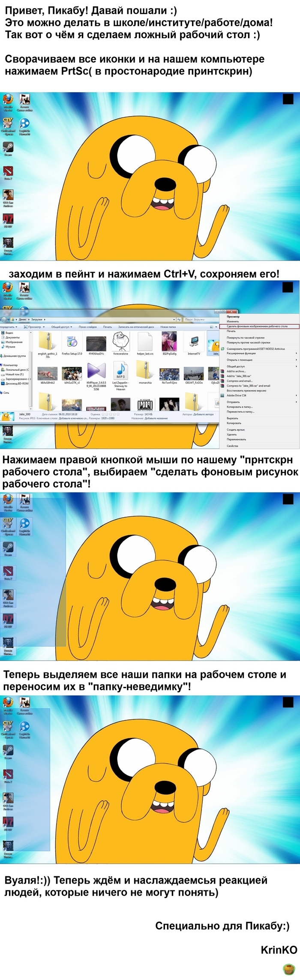Select k8AxSi0nkLI photo thumbnail
The height and width of the screenshot is (980, 300).
coord(47,376)
